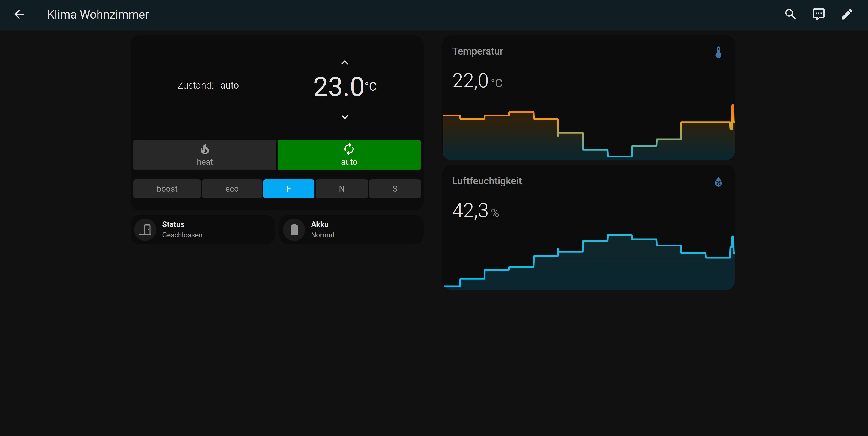This screenshot has height=436, width=868.
Task: Decrease target temperature with down chevron
Action: (345, 117)
